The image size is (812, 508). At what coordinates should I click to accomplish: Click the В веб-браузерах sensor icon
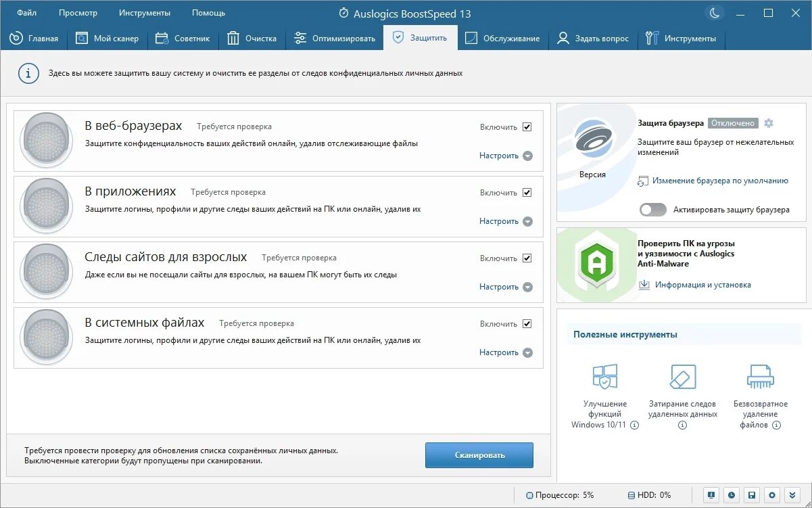pyautogui.click(x=47, y=141)
